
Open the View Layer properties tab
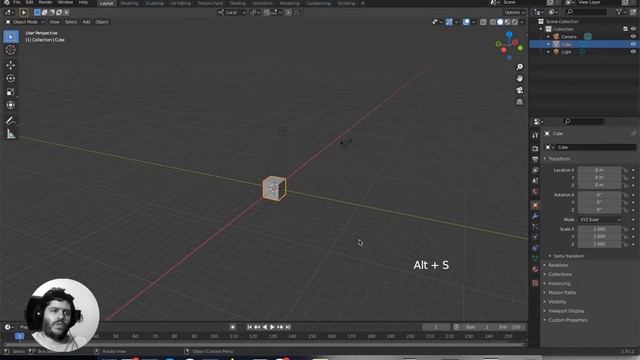535,170
